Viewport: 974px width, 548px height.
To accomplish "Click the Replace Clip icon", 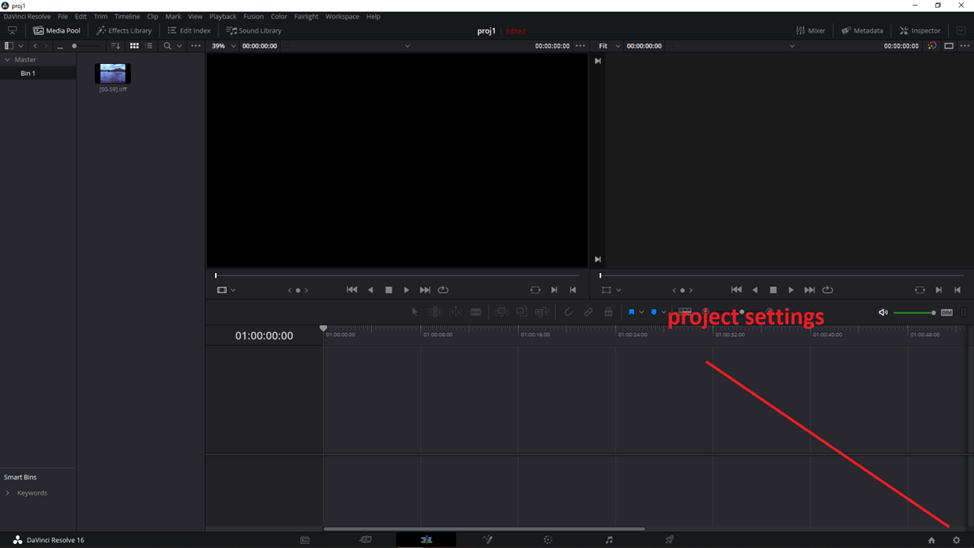I will coord(542,312).
